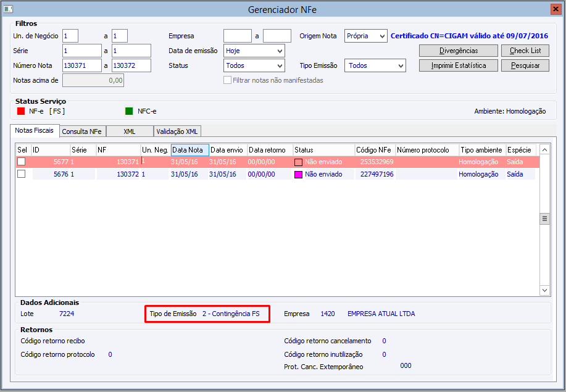Image resolution: width=566 pixels, height=392 pixels.
Task: Click Prot. Canc. Extemporâneo value 000
Action: pyautogui.click(x=406, y=365)
